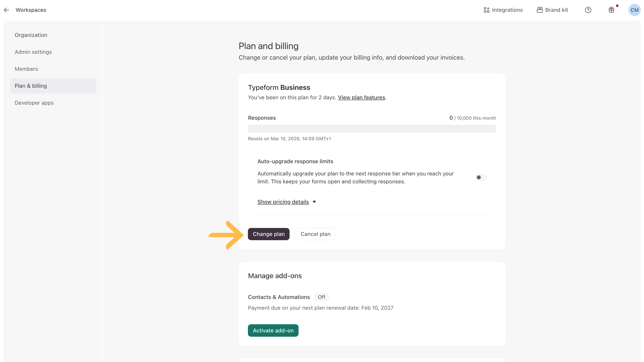Open the help question mark icon
Image resolution: width=644 pixels, height=362 pixels.
point(588,10)
